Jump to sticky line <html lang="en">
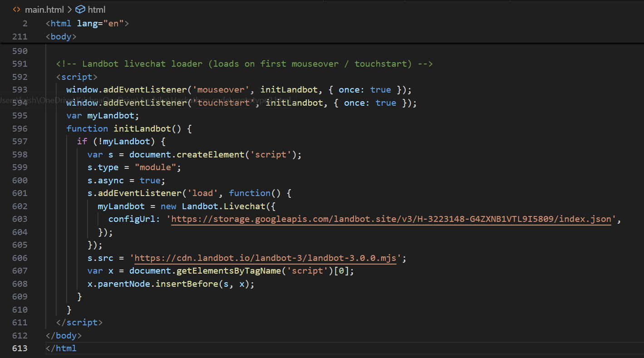 pos(87,23)
